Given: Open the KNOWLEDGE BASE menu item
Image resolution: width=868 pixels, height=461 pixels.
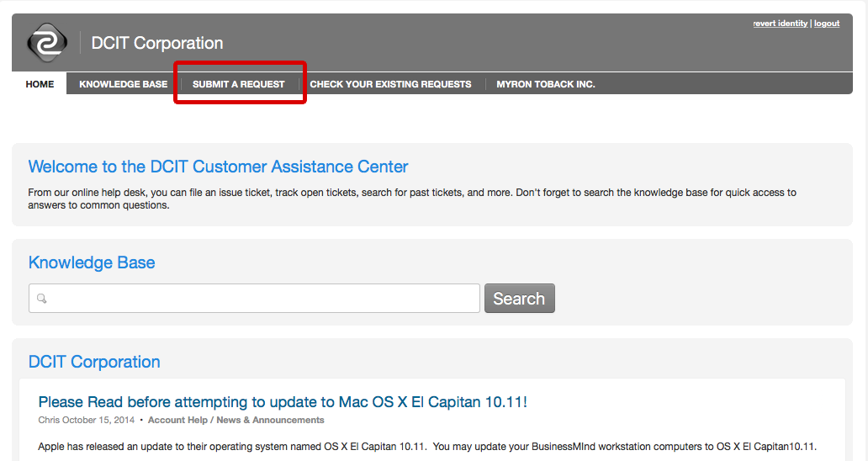Looking at the screenshot, I should [x=123, y=84].
